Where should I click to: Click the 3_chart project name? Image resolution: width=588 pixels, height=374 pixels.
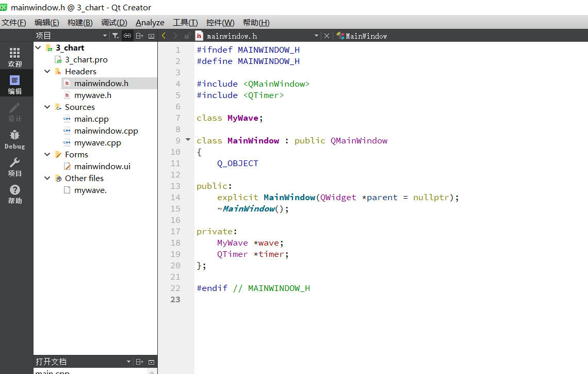[70, 47]
